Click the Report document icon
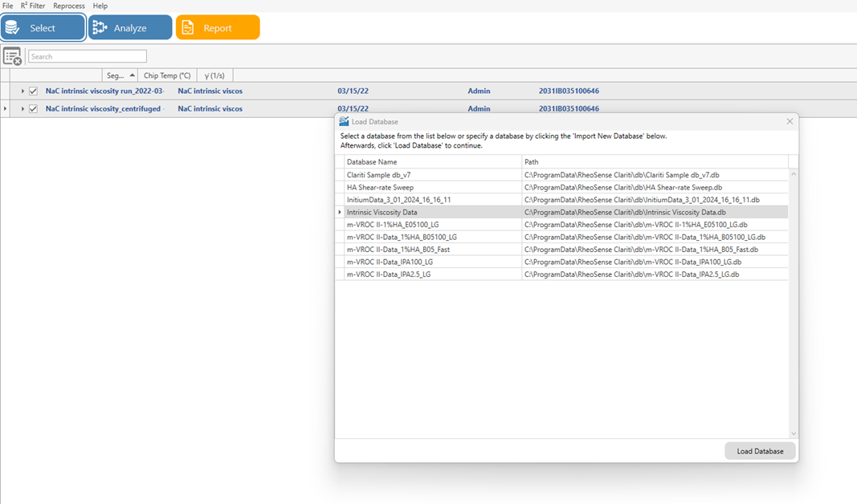Screen dimensions: 857x504 187,27
